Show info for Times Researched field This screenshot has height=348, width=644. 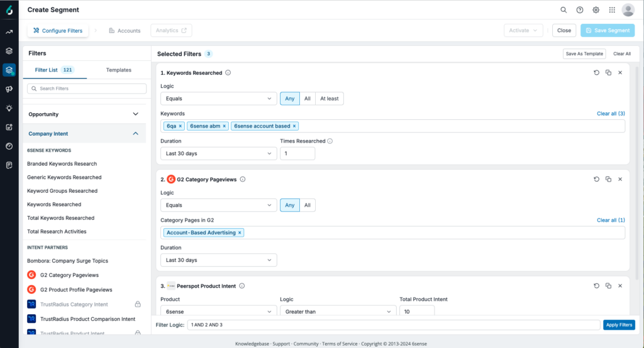point(330,141)
